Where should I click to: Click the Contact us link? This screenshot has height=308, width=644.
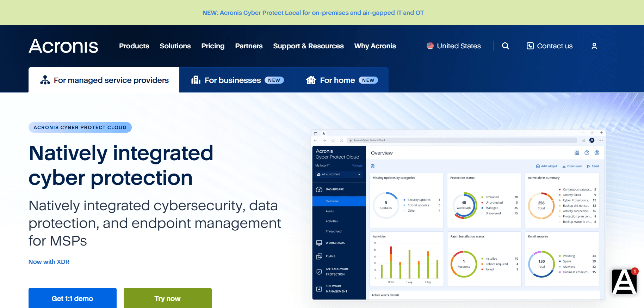pyautogui.click(x=550, y=46)
